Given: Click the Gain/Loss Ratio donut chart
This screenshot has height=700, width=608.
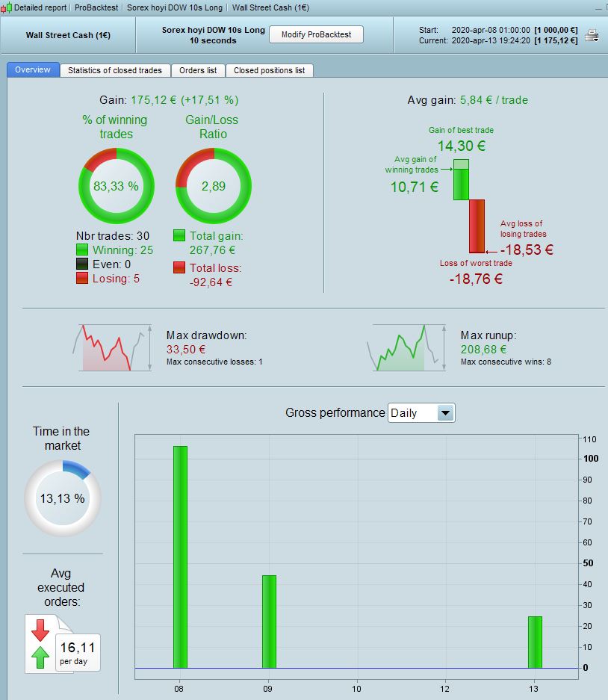Looking at the screenshot, I should tap(214, 186).
